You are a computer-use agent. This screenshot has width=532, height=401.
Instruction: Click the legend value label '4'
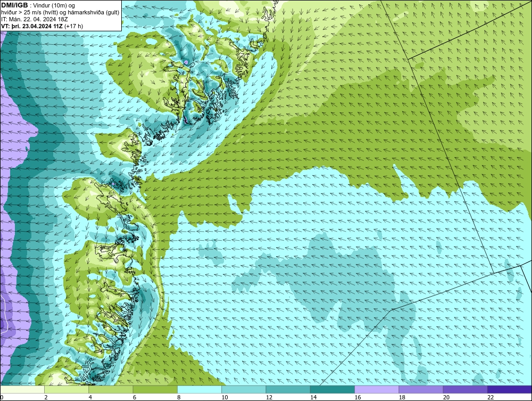[90, 398]
